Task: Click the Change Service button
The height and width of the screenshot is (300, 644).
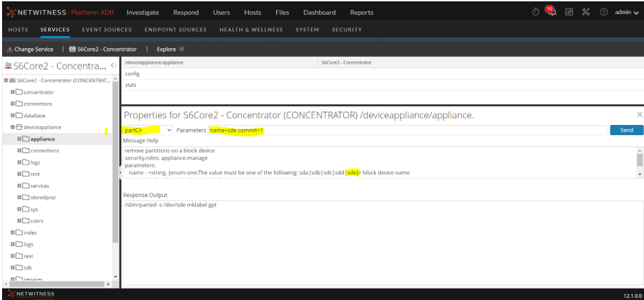Action: coord(30,49)
